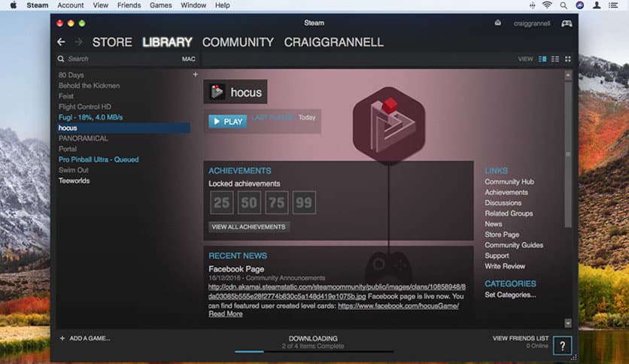Click the PLAY button for hocus
Viewport: 629px width, 364px height.
click(228, 122)
